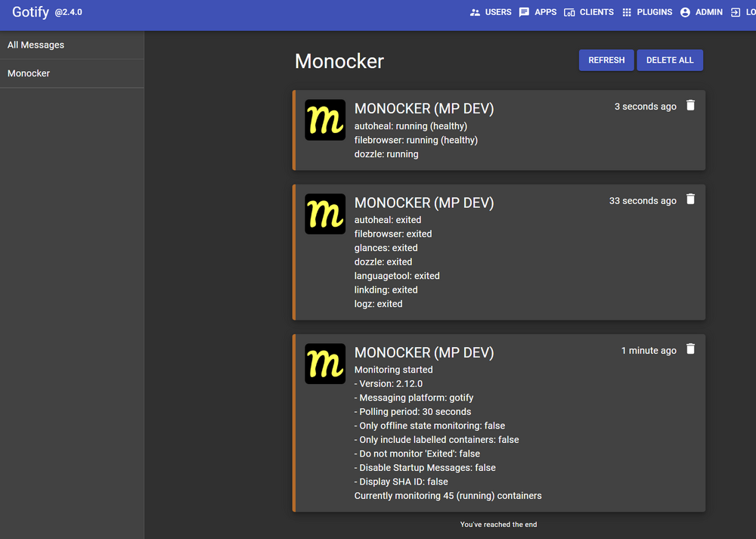Screen dimensions: 756x539
Task: Delete the message from 3 seconds ago
Action: (x=690, y=106)
